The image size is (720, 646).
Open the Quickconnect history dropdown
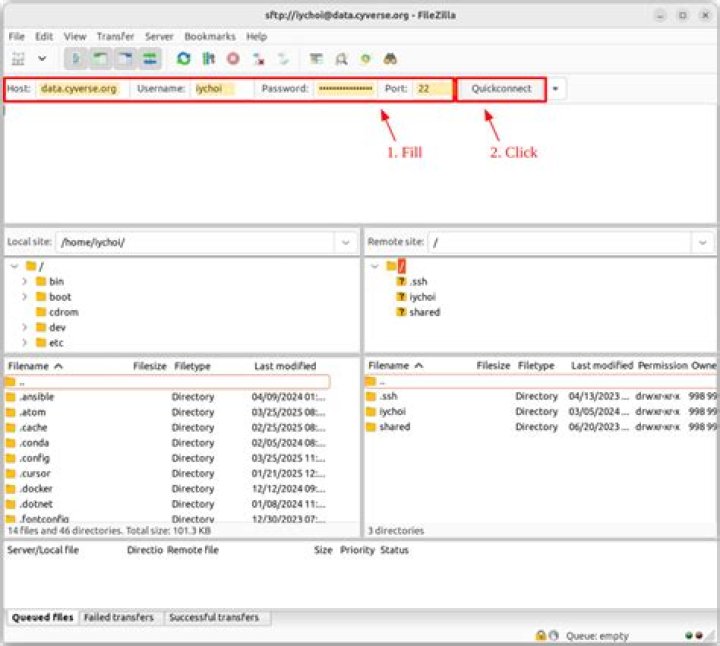point(556,89)
